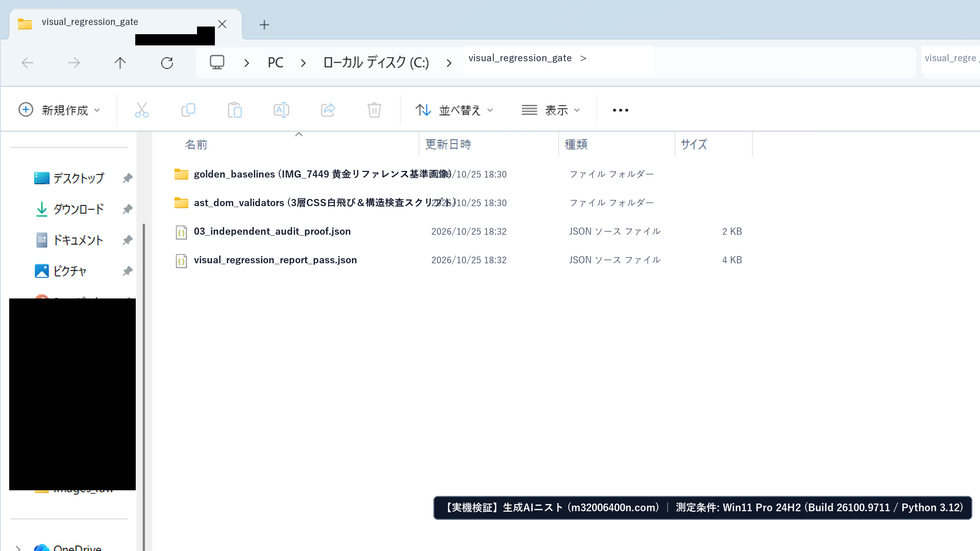Go forward with the Forward arrow

[74, 63]
